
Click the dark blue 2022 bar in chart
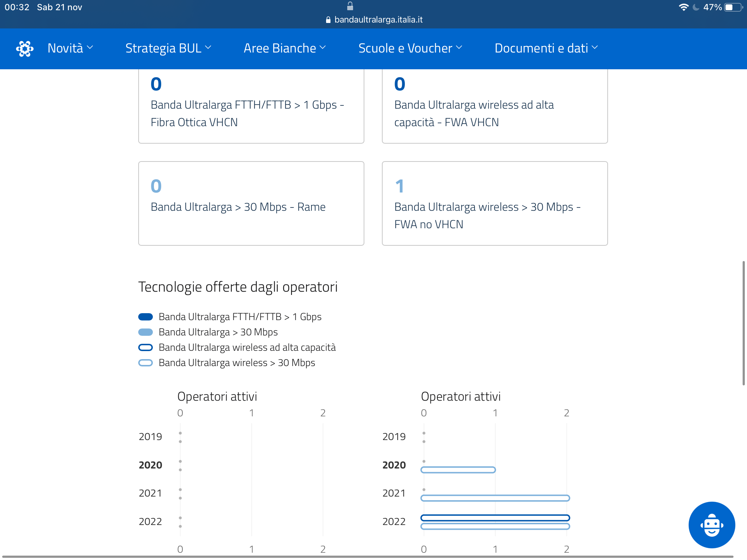click(x=495, y=518)
